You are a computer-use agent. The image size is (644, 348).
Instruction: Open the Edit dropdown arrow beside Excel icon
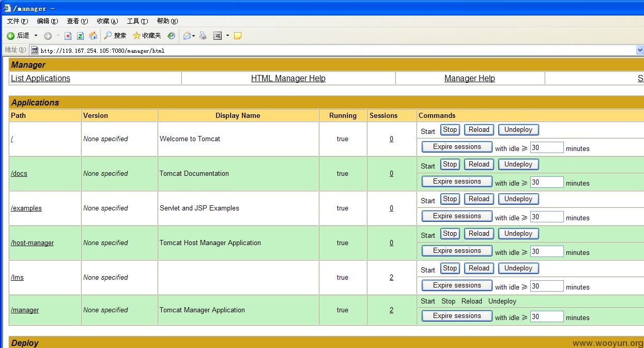(227, 36)
